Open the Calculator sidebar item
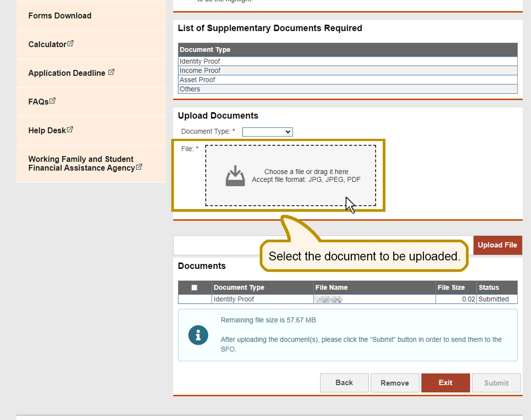531x420 pixels. click(47, 44)
